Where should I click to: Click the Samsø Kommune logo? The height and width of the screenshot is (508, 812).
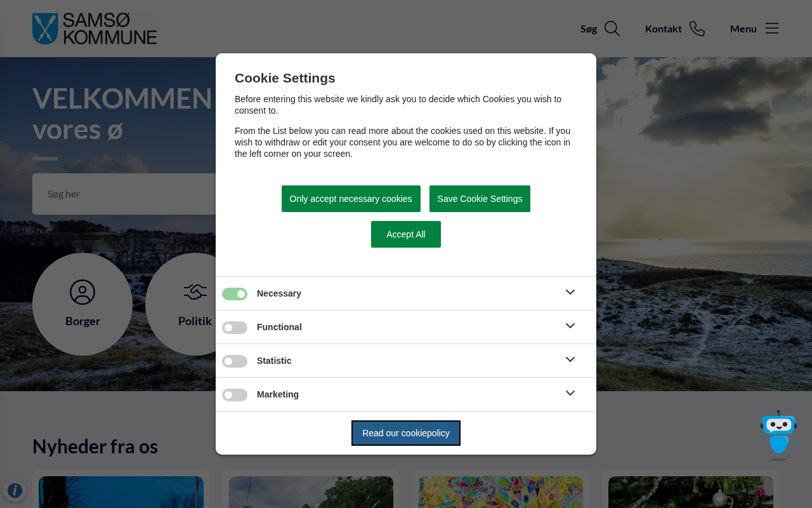[95, 29]
